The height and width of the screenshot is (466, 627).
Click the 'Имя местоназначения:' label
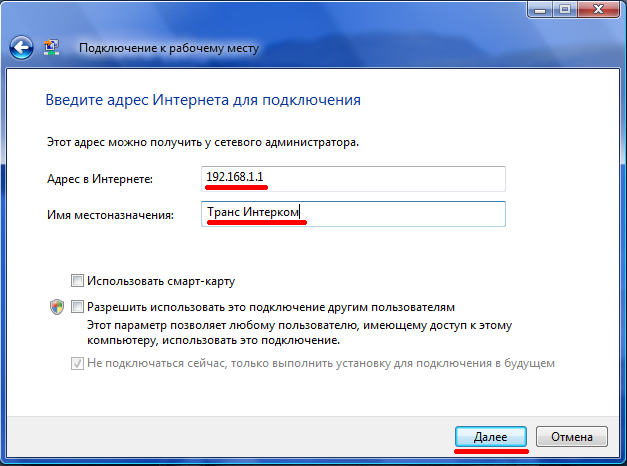pos(110,215)
